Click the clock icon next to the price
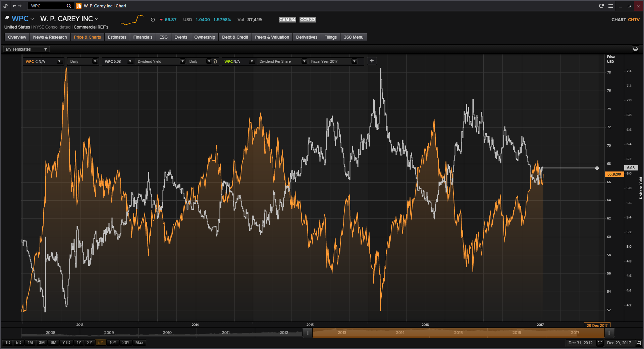This screenshot has width=644, height=349. (153, 20)
